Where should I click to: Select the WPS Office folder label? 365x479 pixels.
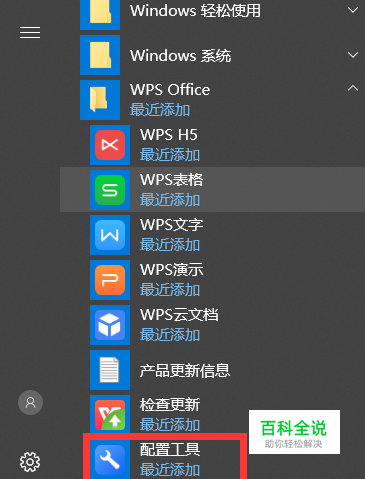click(170, 90)
